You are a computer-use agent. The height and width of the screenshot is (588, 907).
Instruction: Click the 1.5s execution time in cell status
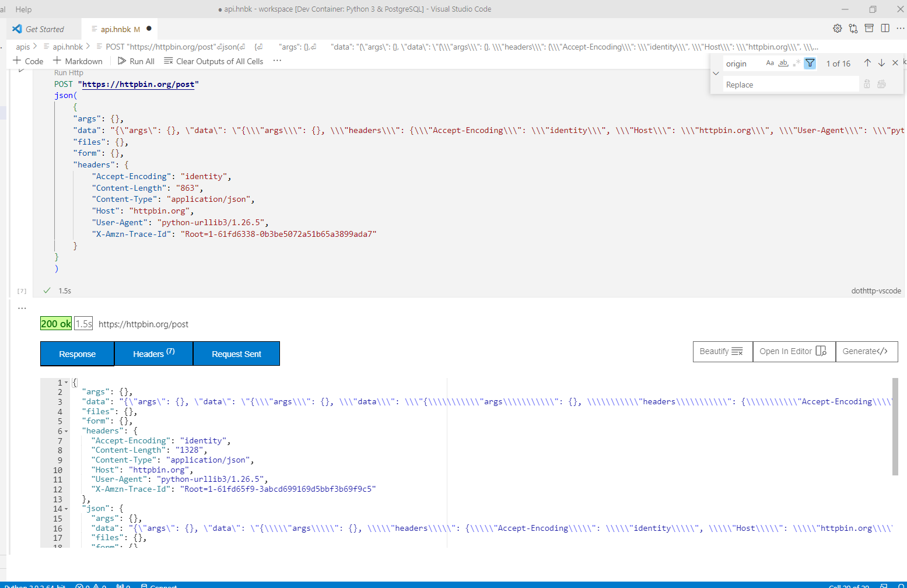click(65, 290)
